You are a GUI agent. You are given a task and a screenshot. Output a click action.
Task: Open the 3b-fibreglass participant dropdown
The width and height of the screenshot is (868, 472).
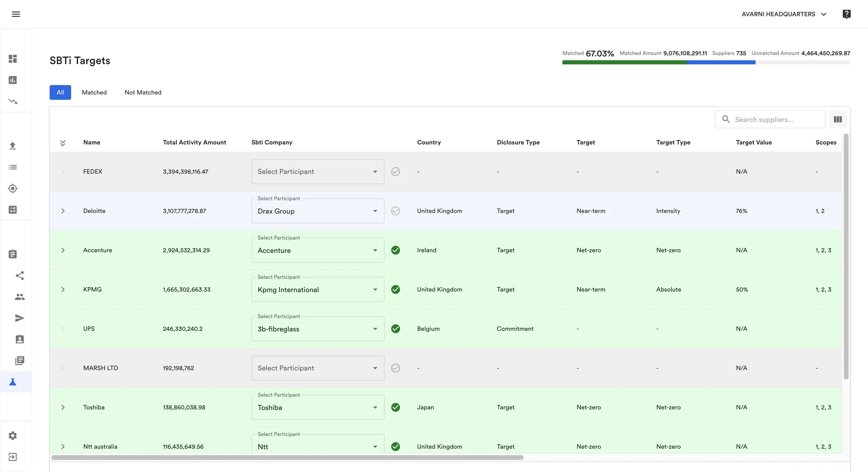pyautogui.click(x=318, y=329)
